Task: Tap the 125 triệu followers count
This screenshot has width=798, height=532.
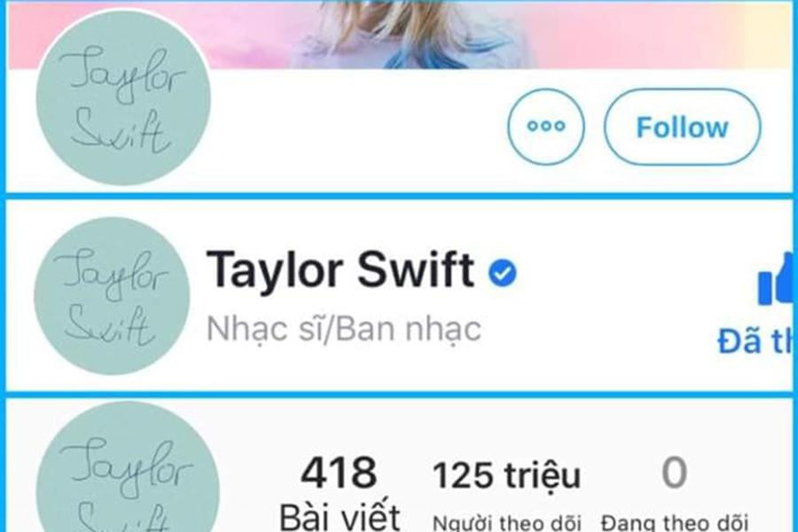Action: point(506,475)
